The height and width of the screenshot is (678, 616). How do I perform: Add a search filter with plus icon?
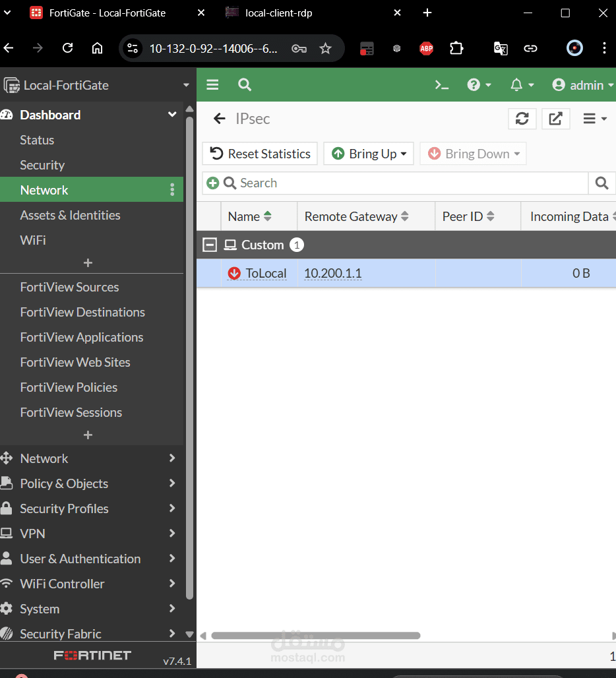click(x=212, y=183)
